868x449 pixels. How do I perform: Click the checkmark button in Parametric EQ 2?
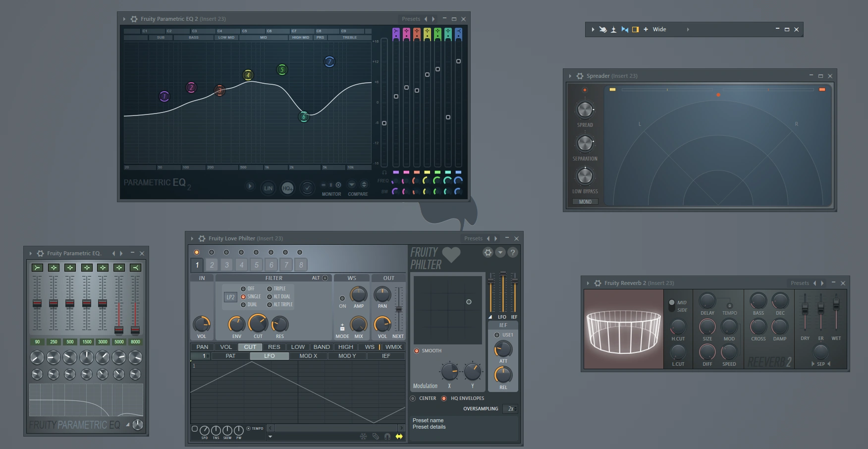pyautogui.click(x=307, y=188)
